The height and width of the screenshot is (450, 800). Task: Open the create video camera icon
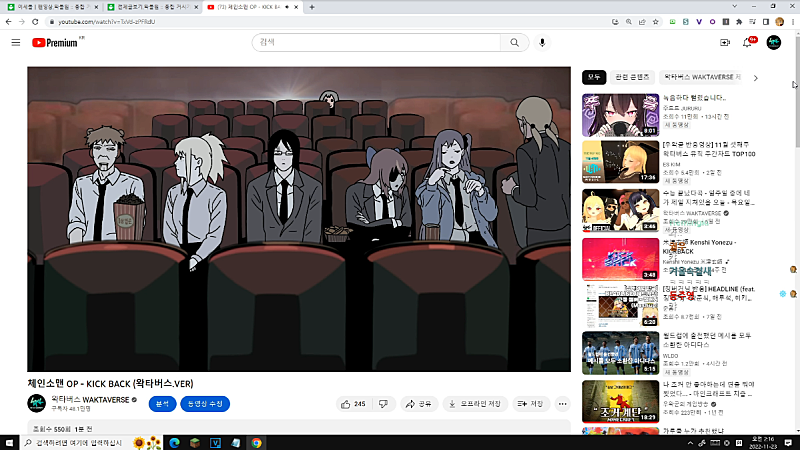724,43
